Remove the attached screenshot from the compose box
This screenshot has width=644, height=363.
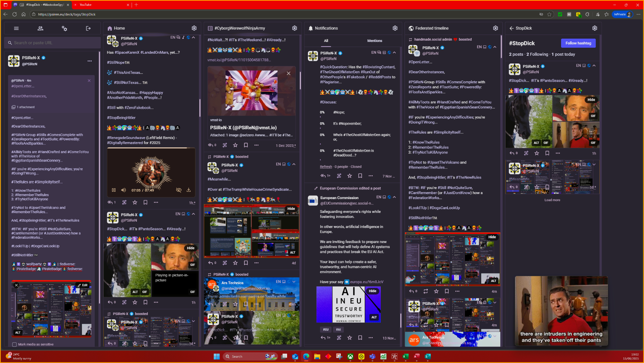pos(16,285)
